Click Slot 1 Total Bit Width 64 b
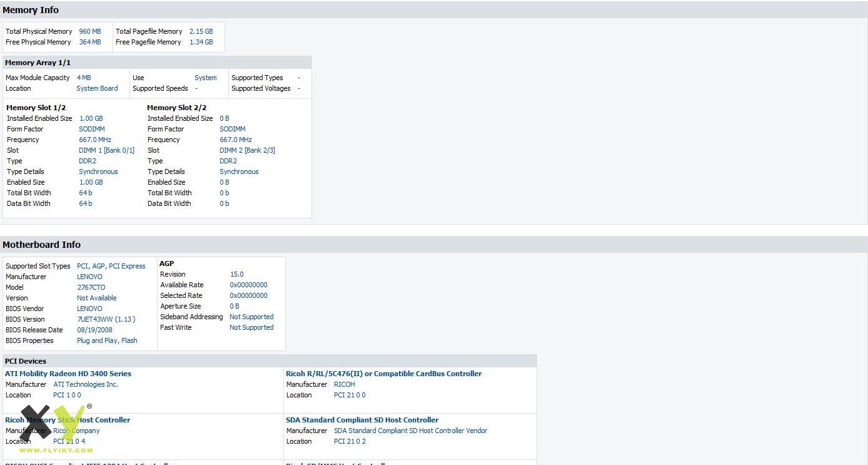The height and width of the screenshot is (465, 868). coord(86,193)
